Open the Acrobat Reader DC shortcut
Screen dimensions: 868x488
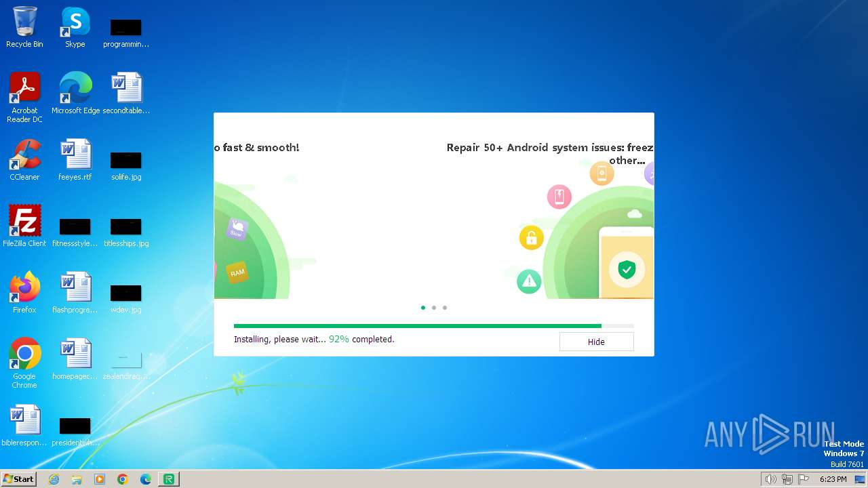tap(24, 97)
